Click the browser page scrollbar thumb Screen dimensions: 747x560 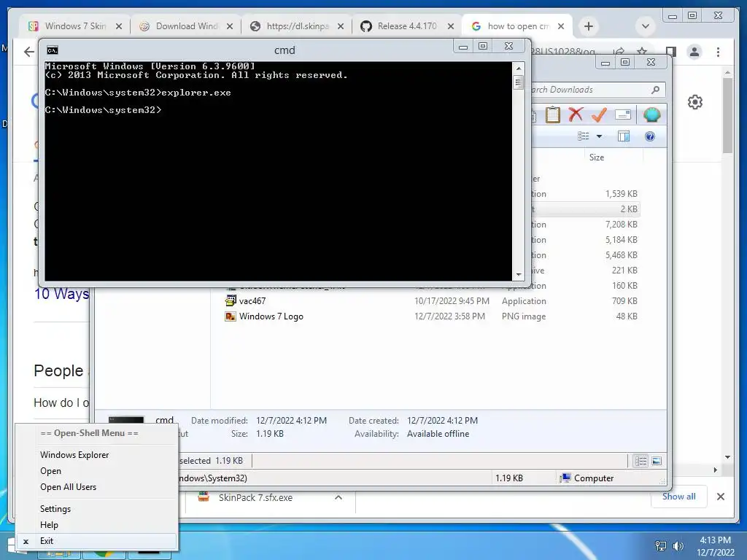point(727,114)
